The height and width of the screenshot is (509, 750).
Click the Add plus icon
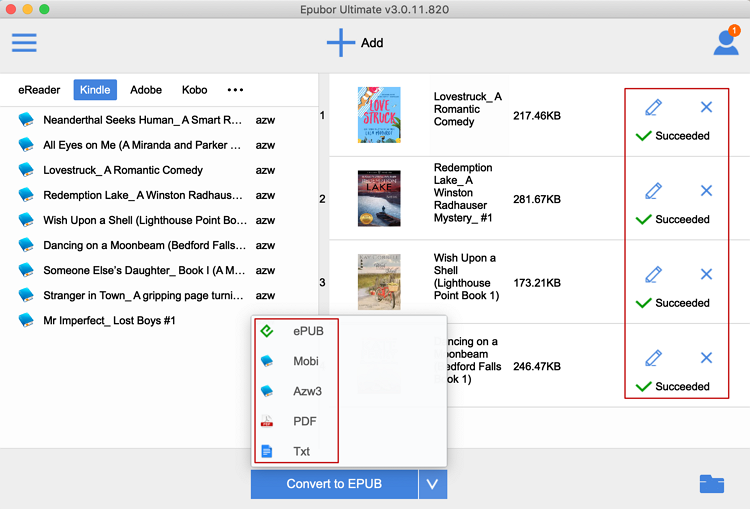point(341,43)
